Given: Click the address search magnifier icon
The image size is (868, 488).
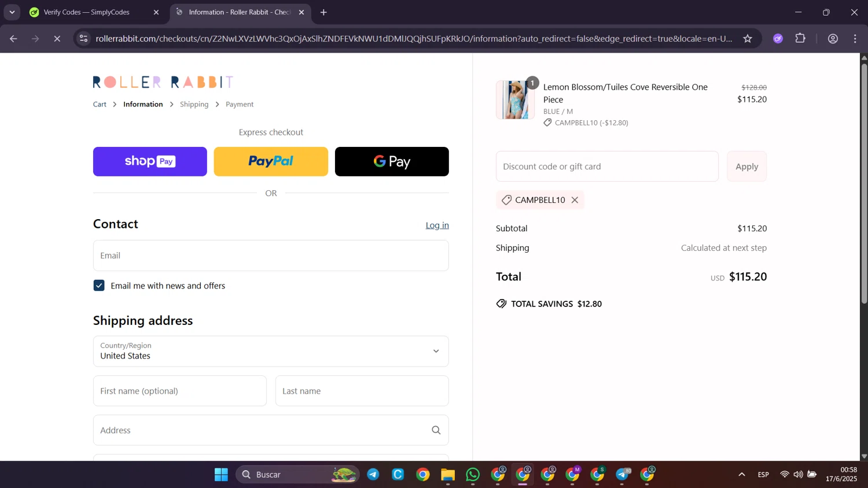Looking at the screenshot, I should pyautogui.click(x=436, y=430).
